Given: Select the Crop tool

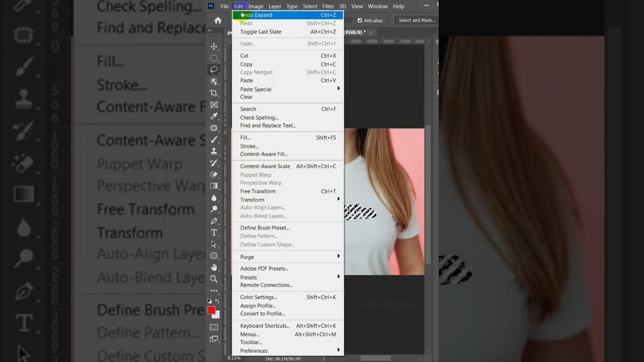Looking at the screenshot, I should pyautogui.click(x=214, y=93).
